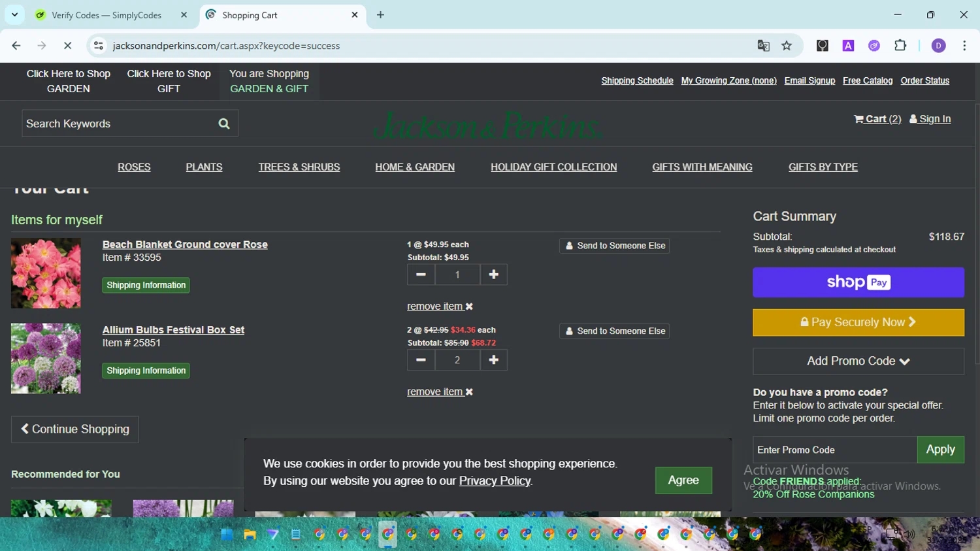Send Allium Bulbs set to someone else
The width and height of the screenshot is (980, 551).
click(615, 331)
